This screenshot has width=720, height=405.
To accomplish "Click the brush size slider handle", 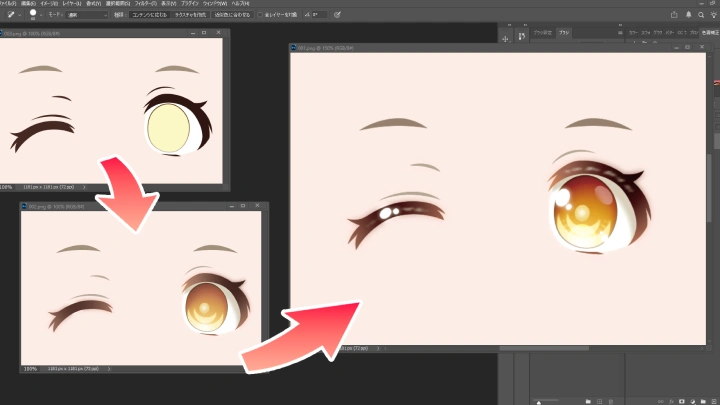I will click(x=539, y=402).
